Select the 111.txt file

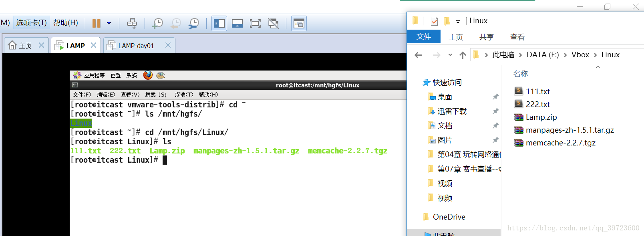[x=537, y=91]
